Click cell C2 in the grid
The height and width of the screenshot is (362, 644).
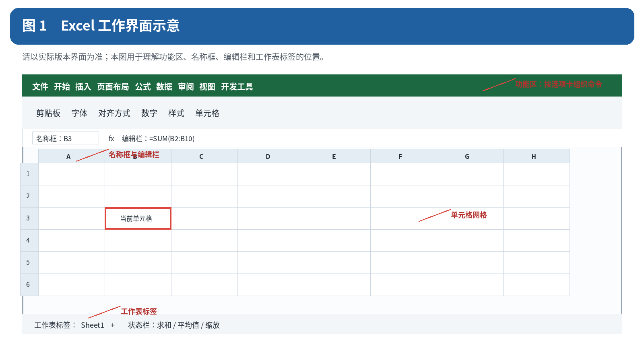click(x=204, y=196)
